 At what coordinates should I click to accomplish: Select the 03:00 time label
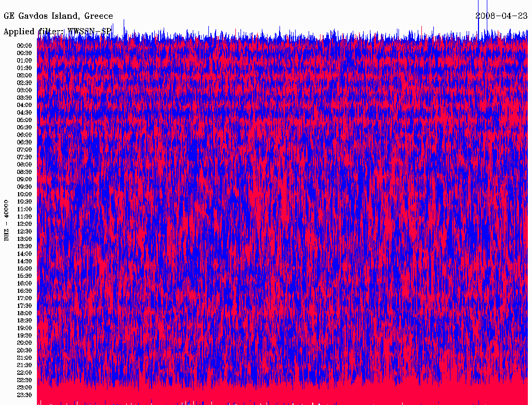(x=24, y=90)
